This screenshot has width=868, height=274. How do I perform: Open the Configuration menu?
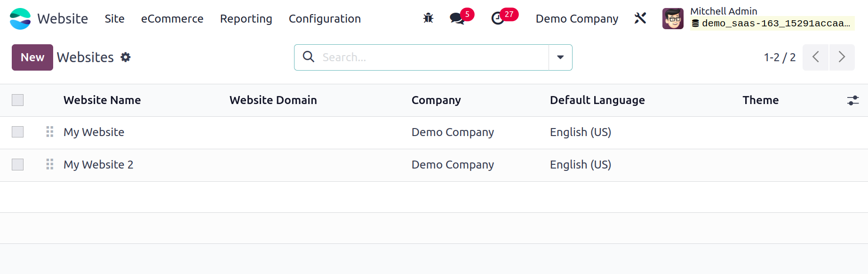click(325, 19)
